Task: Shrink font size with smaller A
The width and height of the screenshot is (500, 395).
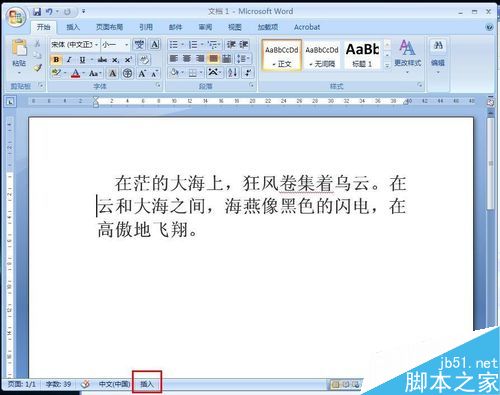Action: click(154, 73)
